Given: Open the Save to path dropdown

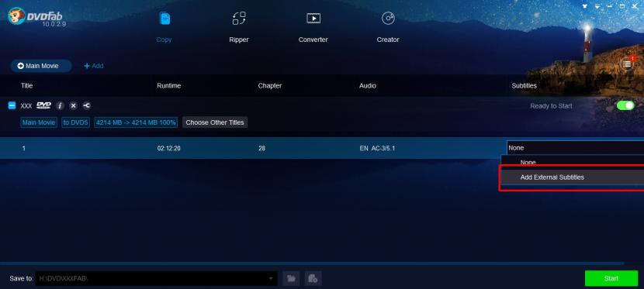Looking at the screenshot, I should pyautogui.click(x=271, y=278).
